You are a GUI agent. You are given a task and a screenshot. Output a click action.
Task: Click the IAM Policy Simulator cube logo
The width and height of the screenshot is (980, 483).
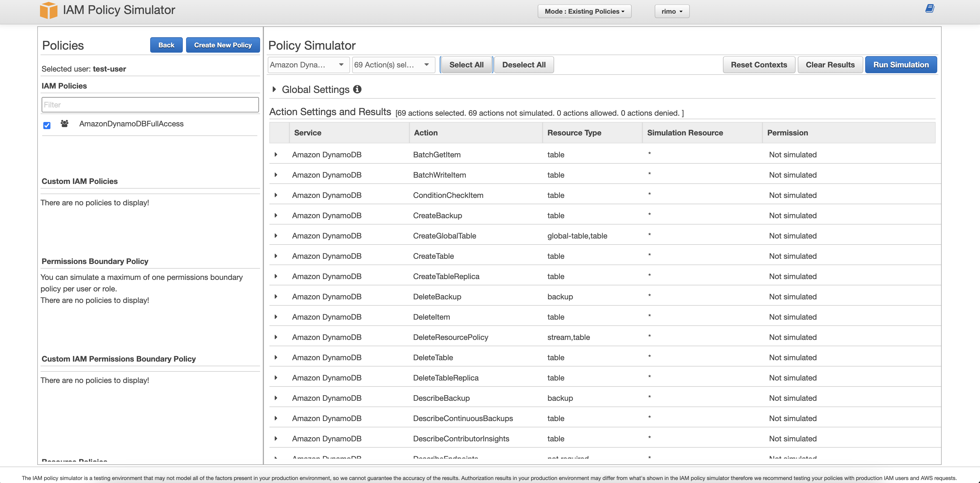[x=48, y=10]
